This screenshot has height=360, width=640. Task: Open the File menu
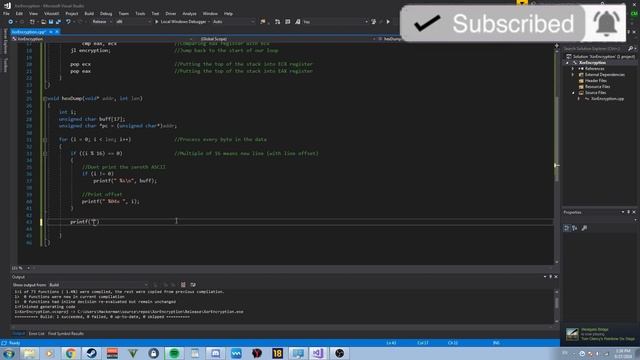tap(6, 13)
